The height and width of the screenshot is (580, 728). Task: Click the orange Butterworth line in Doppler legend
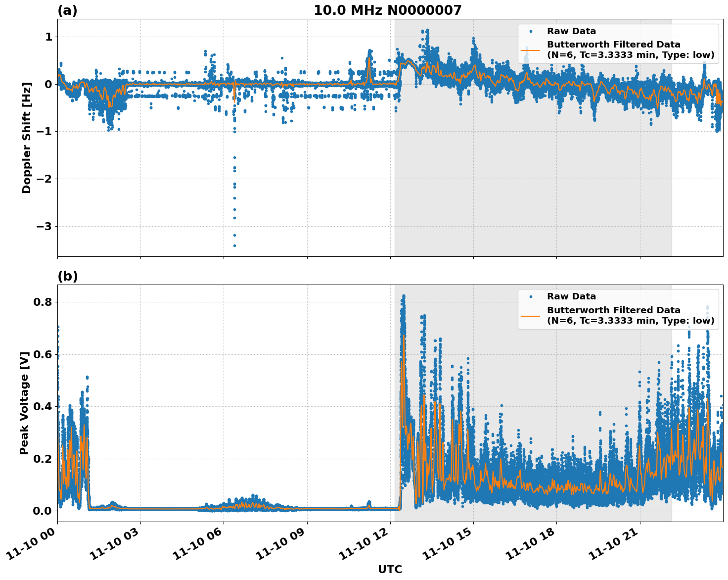click(530, 50)
